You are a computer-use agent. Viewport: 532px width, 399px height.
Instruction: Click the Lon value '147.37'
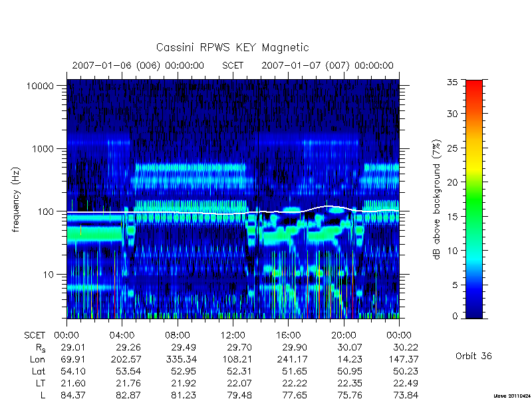(x=404, y=359)
